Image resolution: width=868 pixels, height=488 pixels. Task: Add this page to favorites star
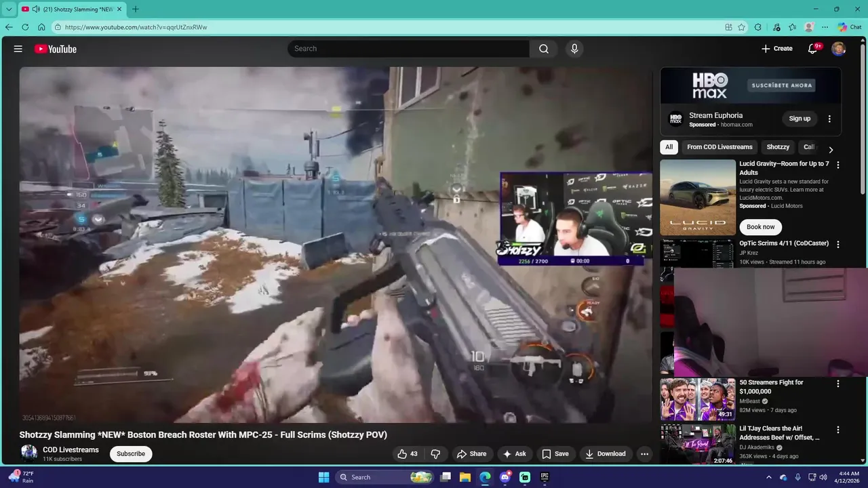tap(742, 27)
